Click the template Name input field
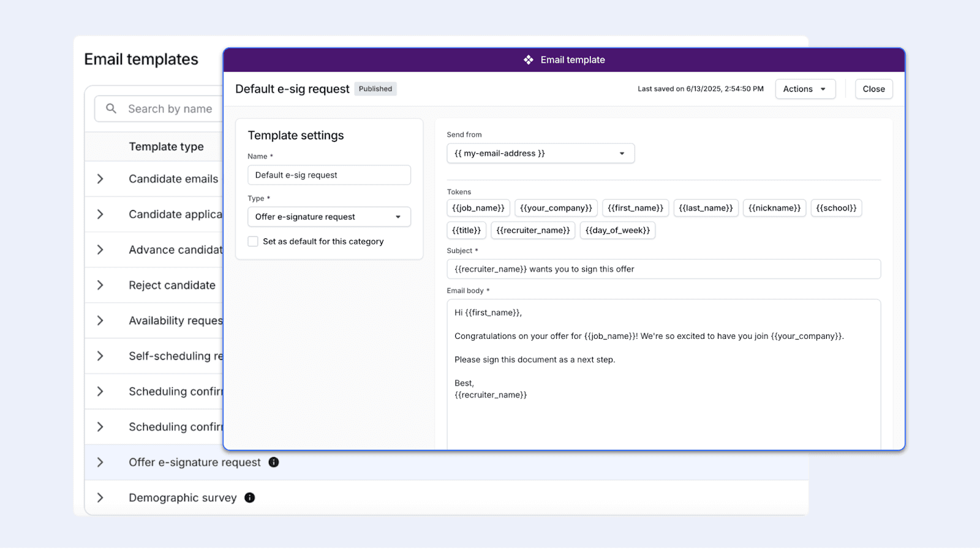The image size is (980, 549). (329, 175)
